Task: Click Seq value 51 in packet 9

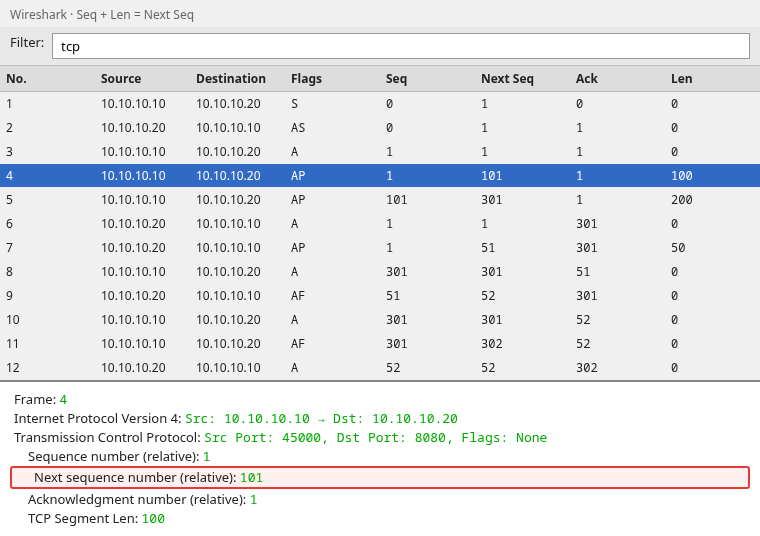Action: (393, 296)
